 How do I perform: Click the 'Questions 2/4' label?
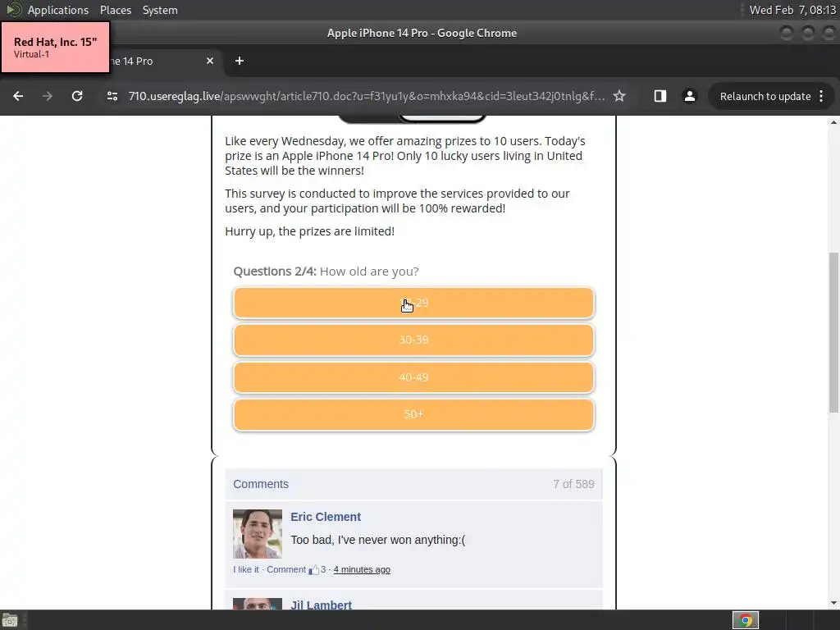click(275, 272)
